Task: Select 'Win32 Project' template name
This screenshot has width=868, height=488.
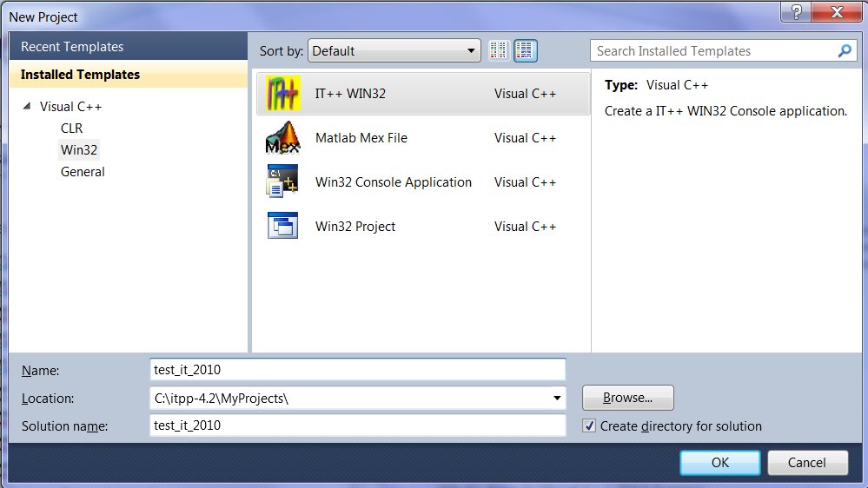Action: pos(355,227)
